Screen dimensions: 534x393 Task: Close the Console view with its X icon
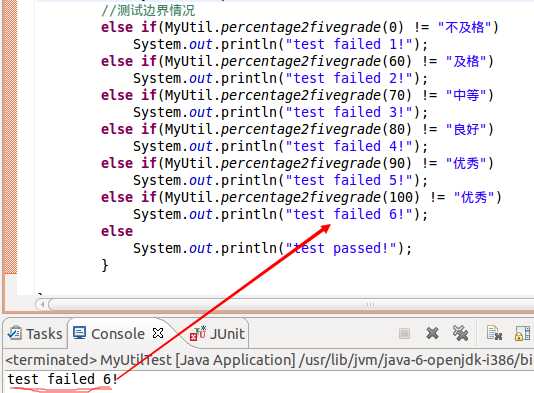click(158, 333)
